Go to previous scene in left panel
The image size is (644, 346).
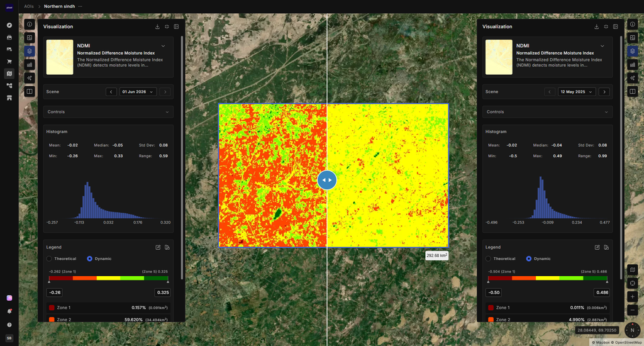[111, 92]
